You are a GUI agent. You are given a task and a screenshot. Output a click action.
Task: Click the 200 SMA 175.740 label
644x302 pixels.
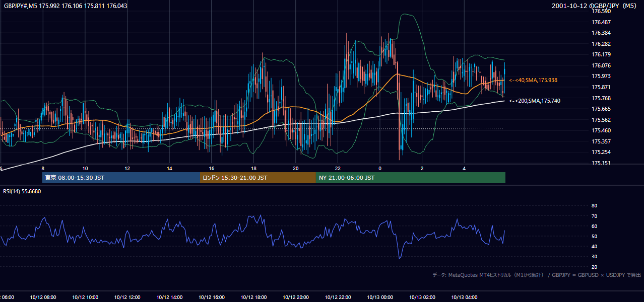pos(534,101)
